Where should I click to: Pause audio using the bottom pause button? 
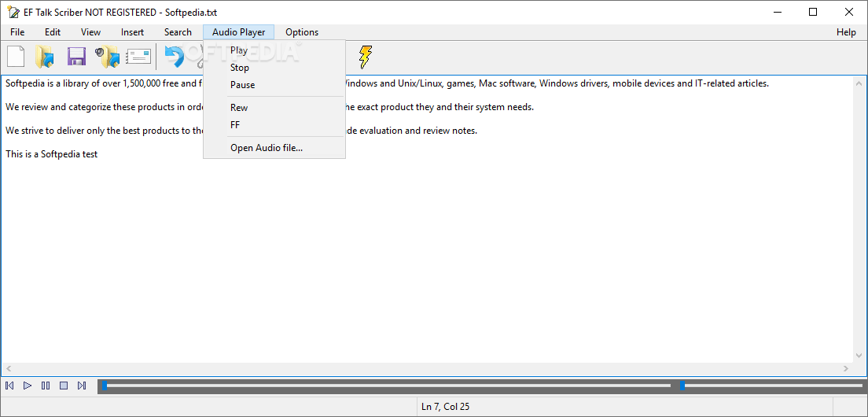(46, 386)
